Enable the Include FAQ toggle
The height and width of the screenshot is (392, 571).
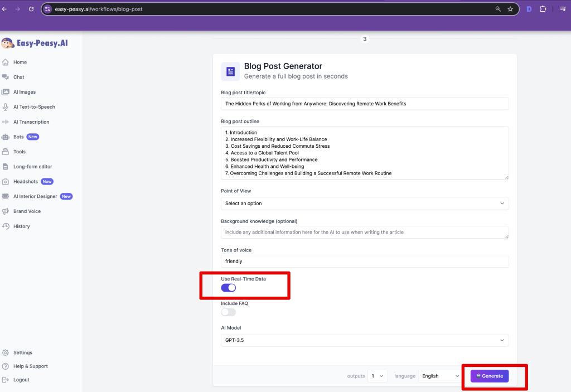pos(229,312)
